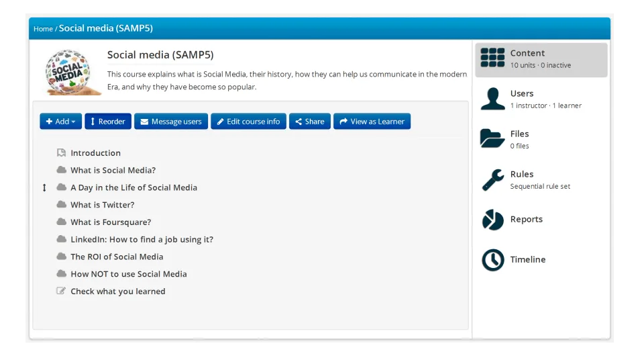Click 'Sequential rule set' text
The height and width of the screenshot is (356, 644).
tap(540, 186)
